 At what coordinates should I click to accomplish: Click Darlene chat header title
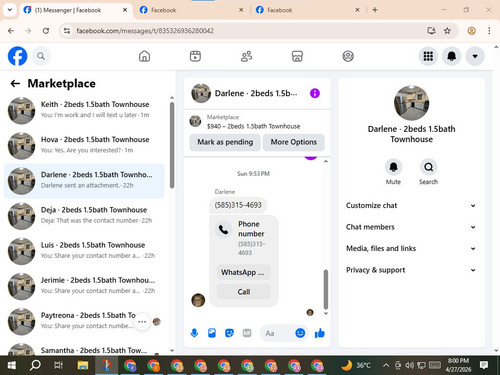[256, 93]
